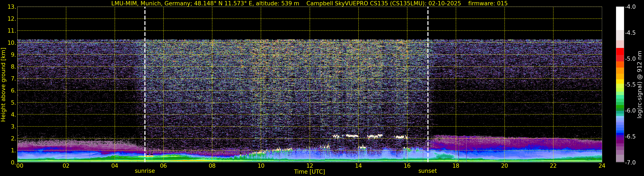Click the "log(rc-signal) @ 912 nm" colorbar label
The image size is (644, 176).
pos(640,85)
